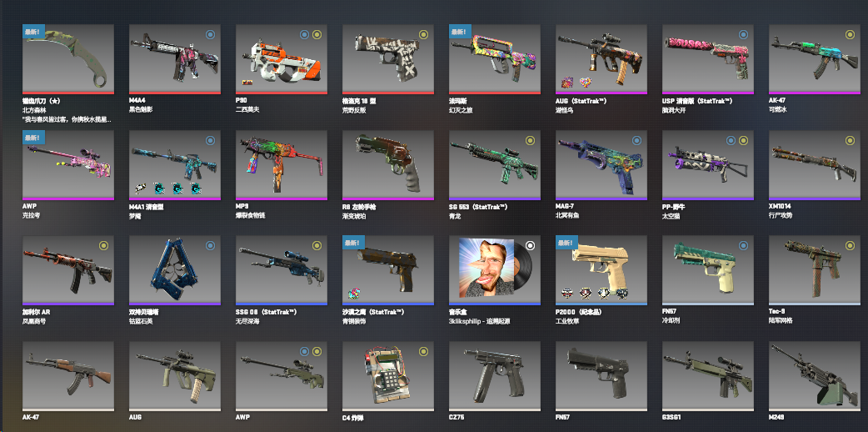Viewport: 868px width, 432px height.
Task: Select the SG 553 StatTrak green rifle
Action: 494,165
